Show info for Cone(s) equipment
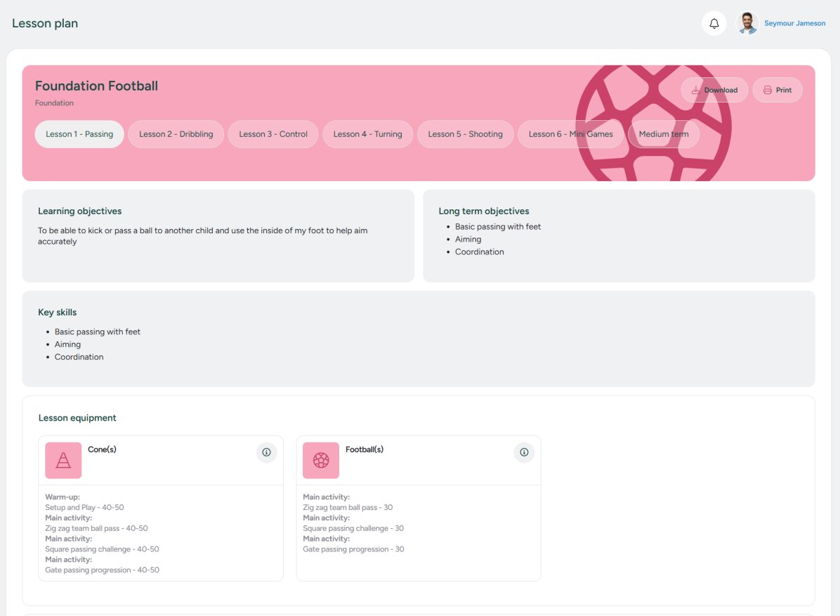Image resolution: width=840 pixels, height=616 pixels. tap(266, 452)
